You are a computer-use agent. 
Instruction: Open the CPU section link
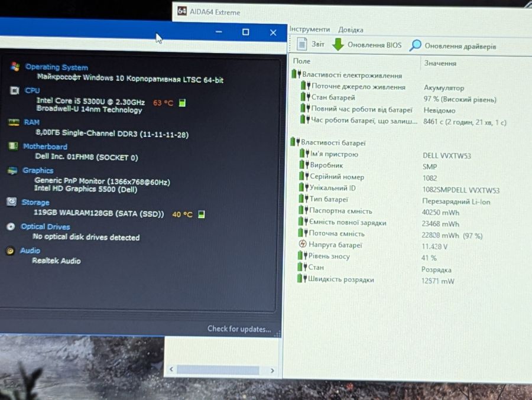tap(33, 90)
